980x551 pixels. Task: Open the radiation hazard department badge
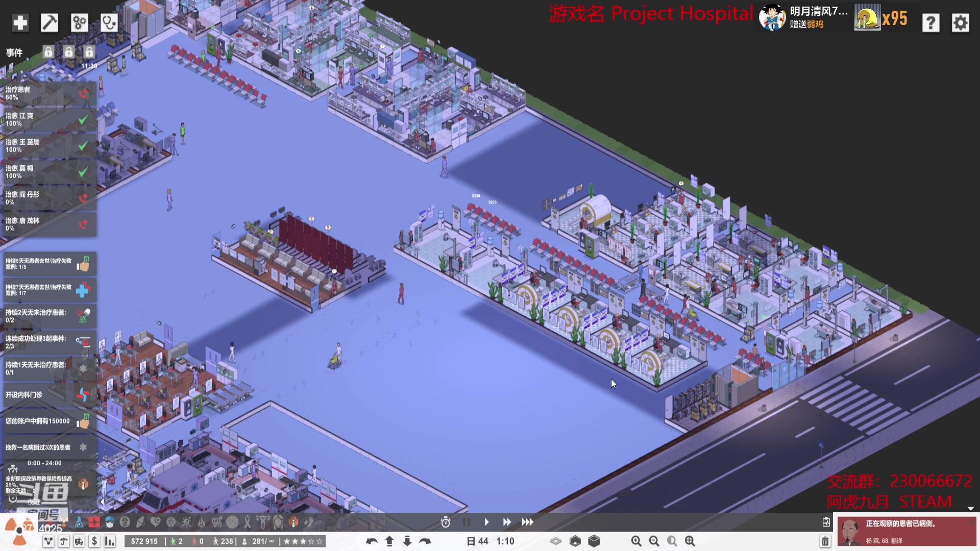tap(19, 531)
